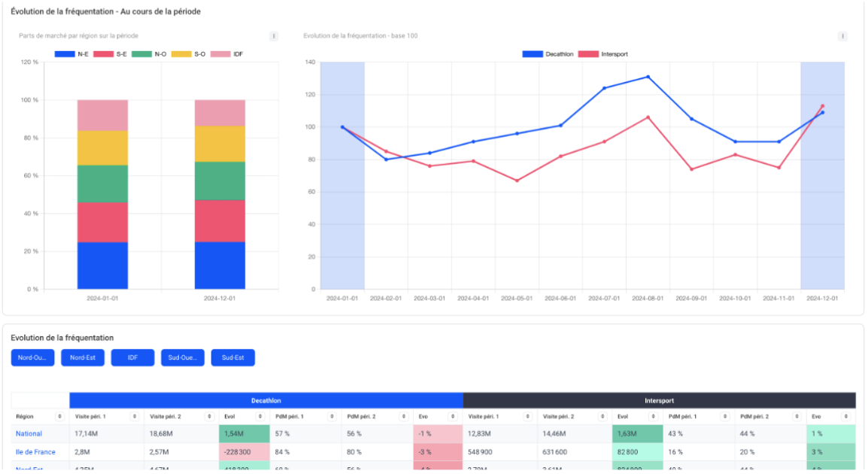This screenshot has width=868, height=474.
Task: Click the Intersport table group header
Action: 660,400
